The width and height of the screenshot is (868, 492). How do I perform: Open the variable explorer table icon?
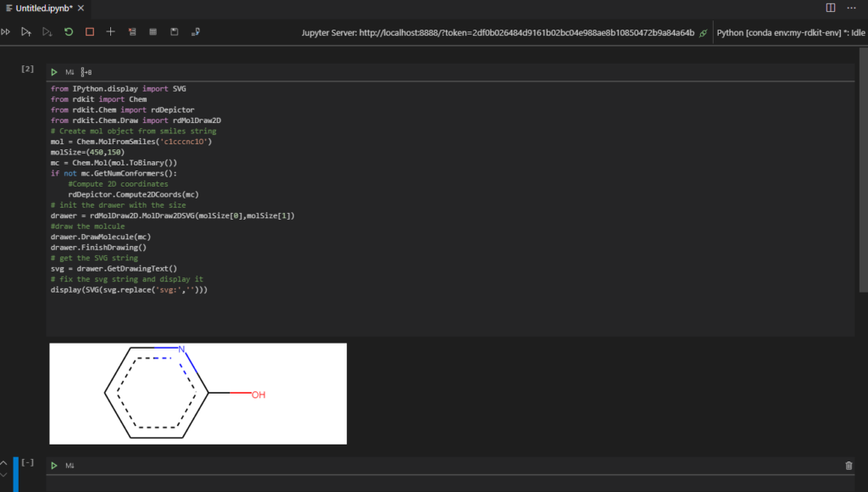153,32
